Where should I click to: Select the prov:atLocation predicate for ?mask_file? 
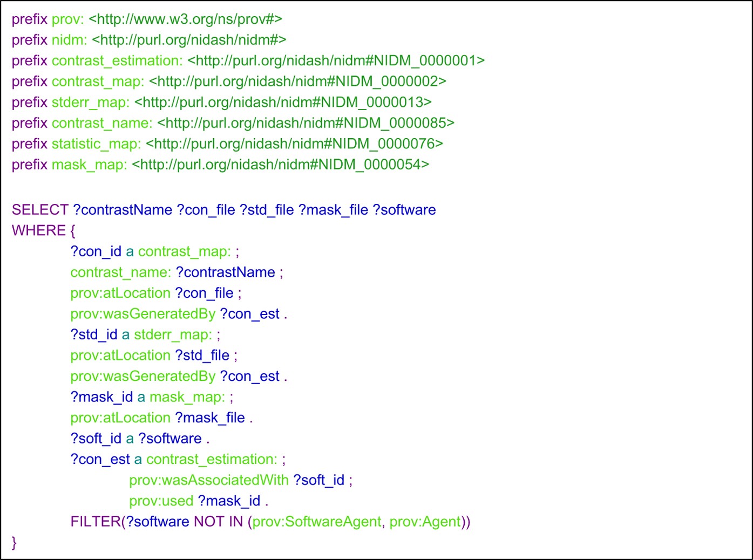[120, 418]
